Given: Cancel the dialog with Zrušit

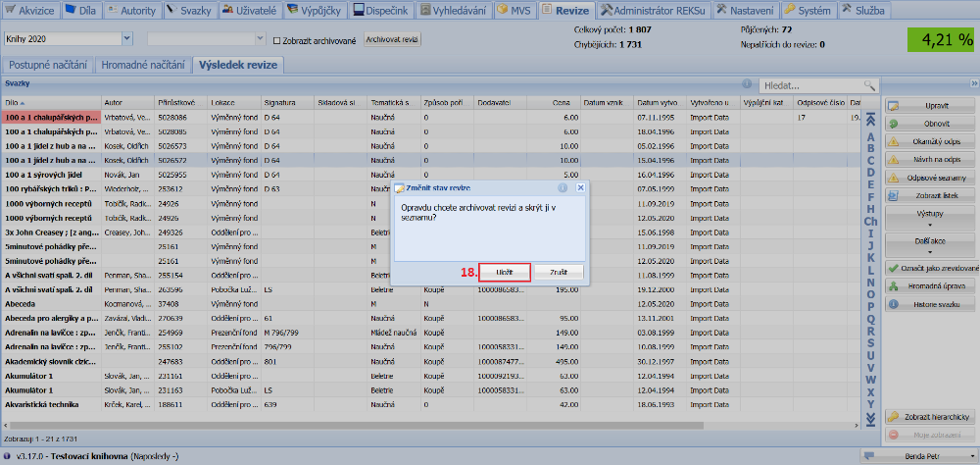Looking at the screenshot, I should pos(559,272).
